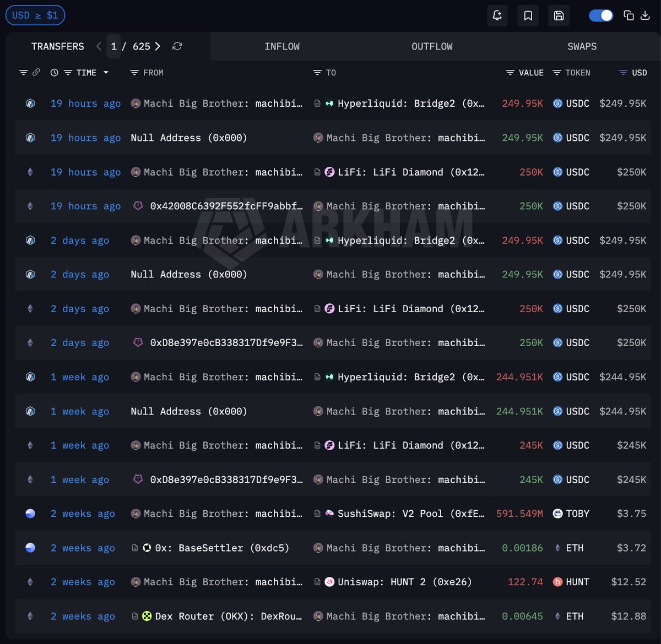Image resolution: width=661 pixels, height=644 pixels.
Task: Open the SWAPS tab
Action: pyautogui.click(x=582, y=47)
